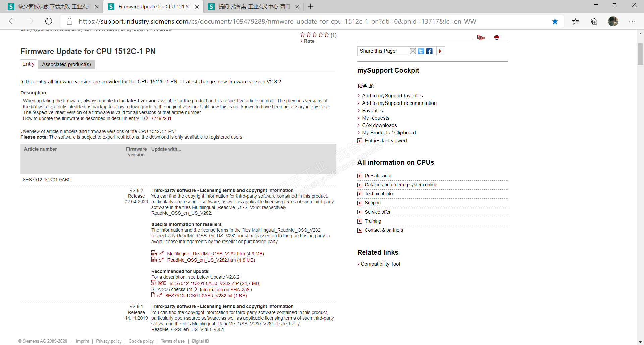
Task: Click the browser back arrow
Action: pyautogui.click(x=12, y=21)
